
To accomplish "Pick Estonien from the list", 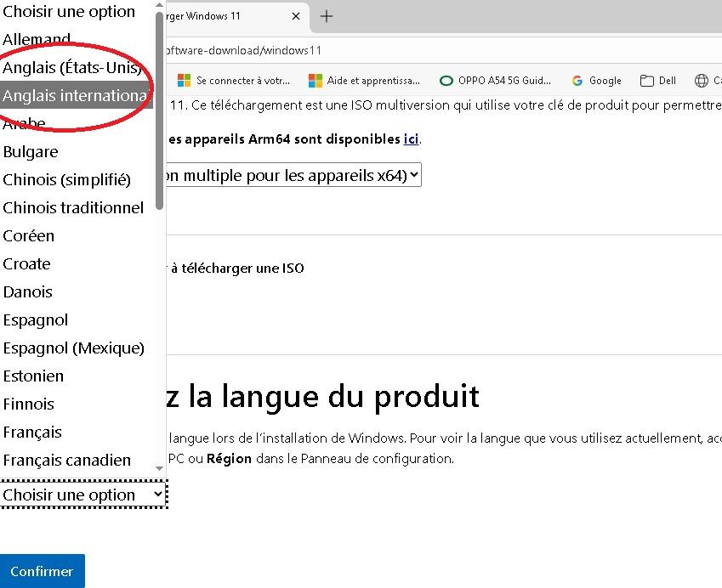I will [x=77, y=376].
